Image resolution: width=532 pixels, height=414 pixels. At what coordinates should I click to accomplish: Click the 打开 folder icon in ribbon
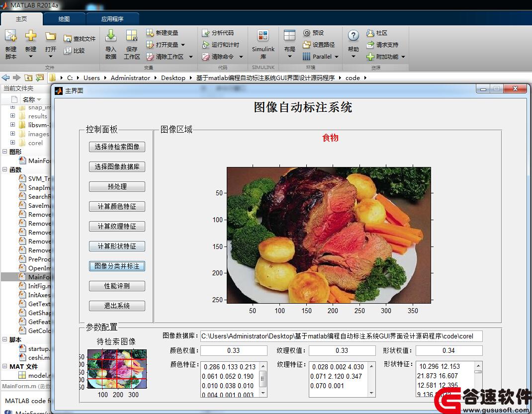51,36
